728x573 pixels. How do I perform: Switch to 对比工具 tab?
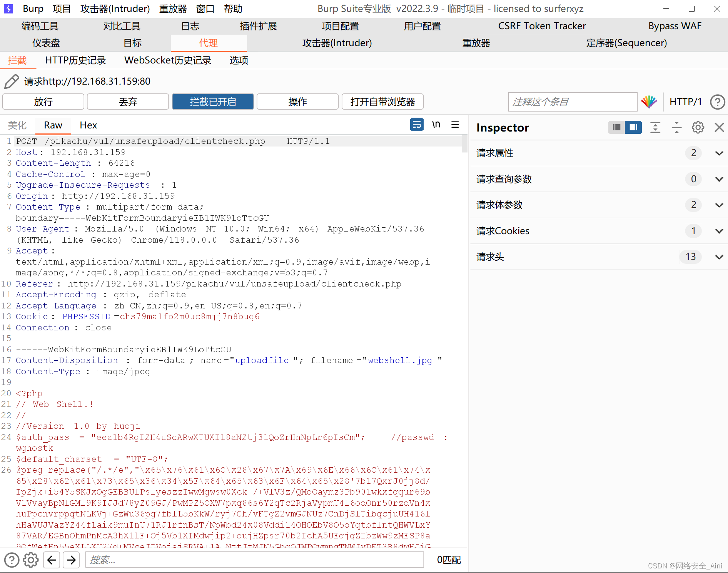pos(122,26)
